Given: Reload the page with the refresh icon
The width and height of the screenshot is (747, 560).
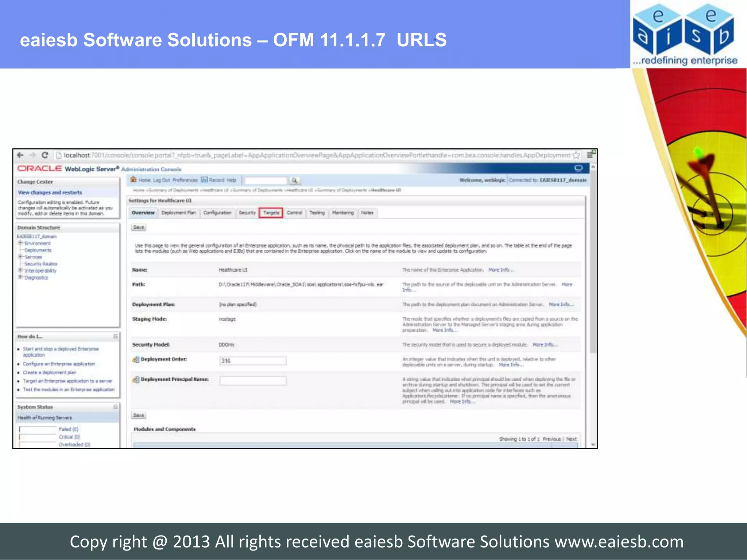Looking at the screenshot, I should click(45, 155).
